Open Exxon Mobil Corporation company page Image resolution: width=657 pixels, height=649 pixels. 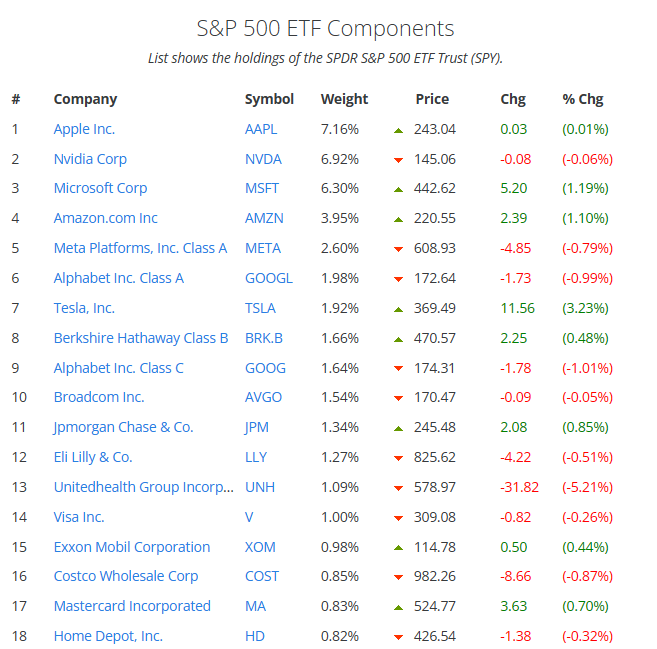click(132, 547)
